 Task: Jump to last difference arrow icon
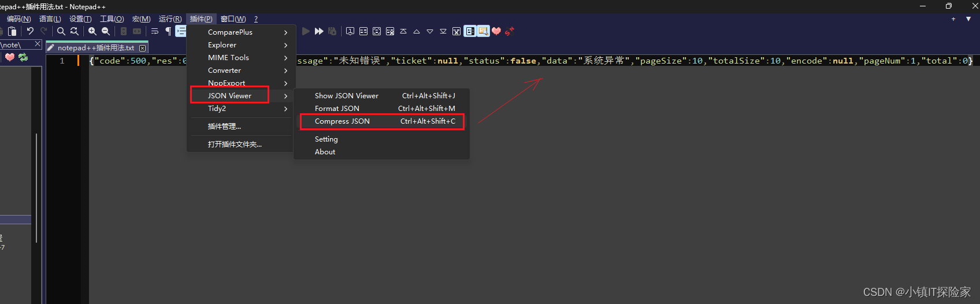tap(443, 31)
